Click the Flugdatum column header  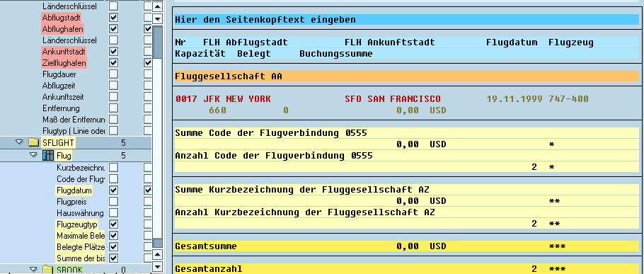pyautogui.click(x=512, y=42)
